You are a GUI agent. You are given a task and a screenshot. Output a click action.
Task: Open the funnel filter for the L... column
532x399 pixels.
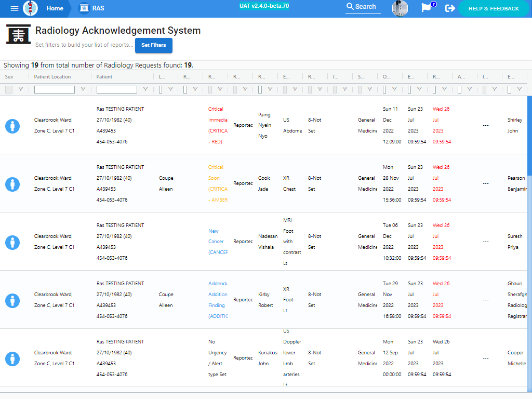(x=170, y=89)
